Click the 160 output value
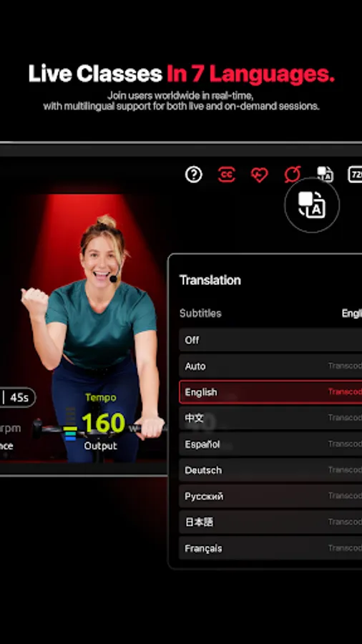 [103, 424]
